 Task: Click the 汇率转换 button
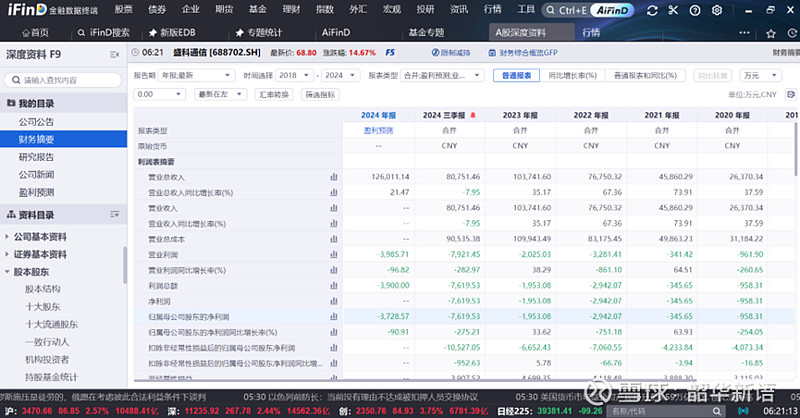[274, 94]
